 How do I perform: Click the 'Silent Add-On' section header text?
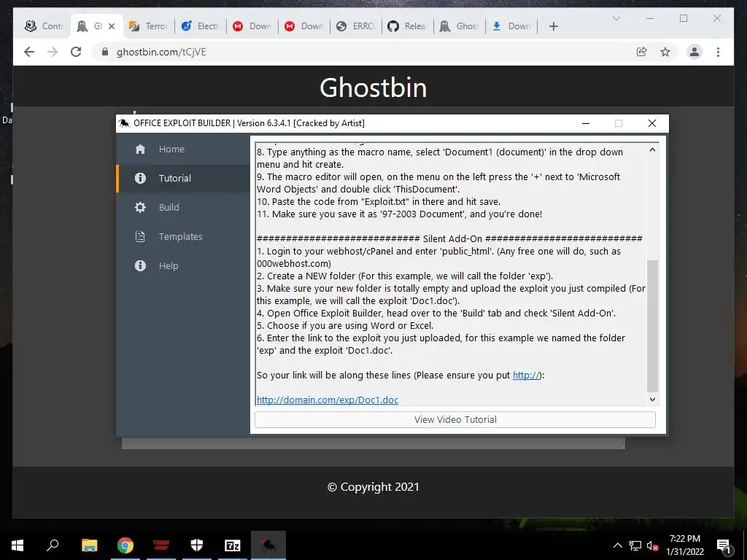pyautogui.click(x=452, y=239)
